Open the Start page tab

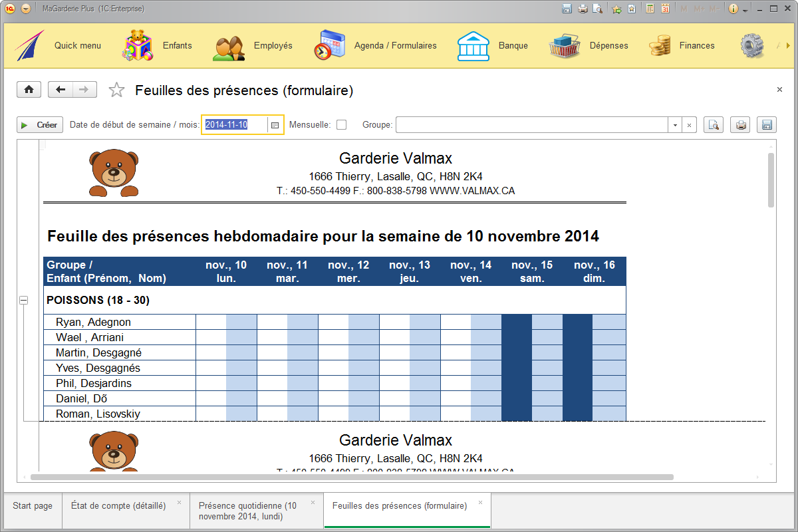pos(32,505)
